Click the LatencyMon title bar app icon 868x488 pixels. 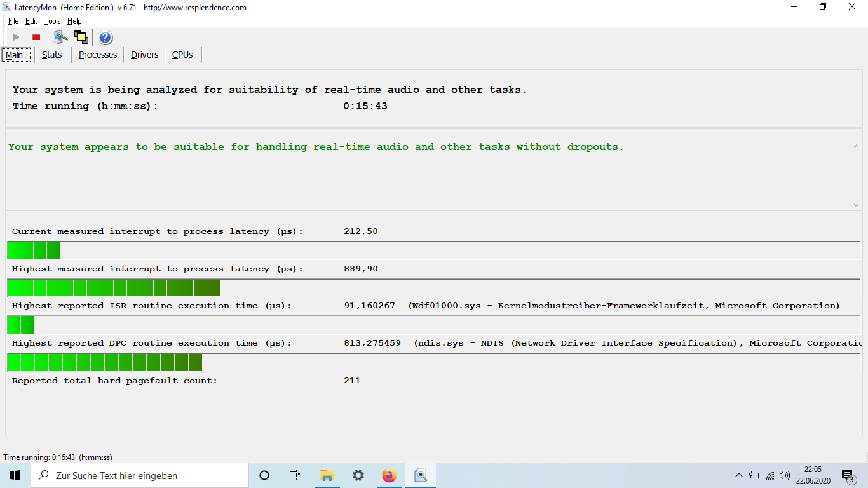[x=7, y=7]
